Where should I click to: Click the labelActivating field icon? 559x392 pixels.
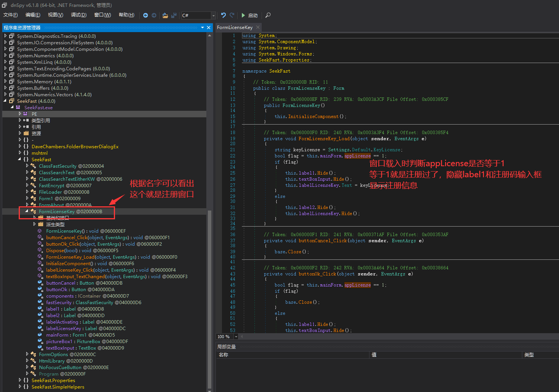[x=40, y=322]
